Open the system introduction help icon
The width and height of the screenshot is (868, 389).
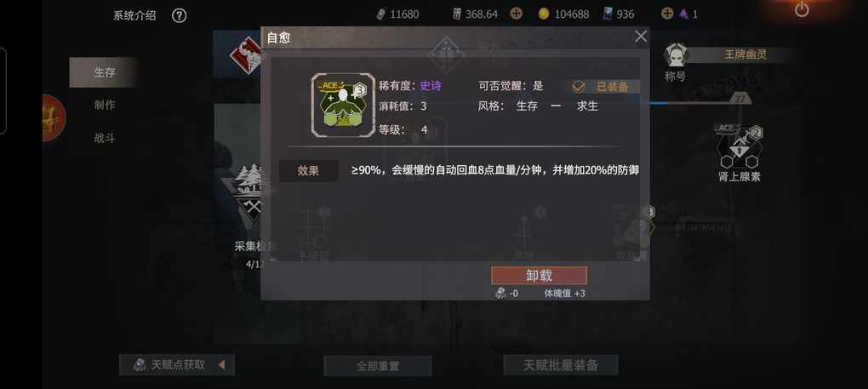coord(179,15)
